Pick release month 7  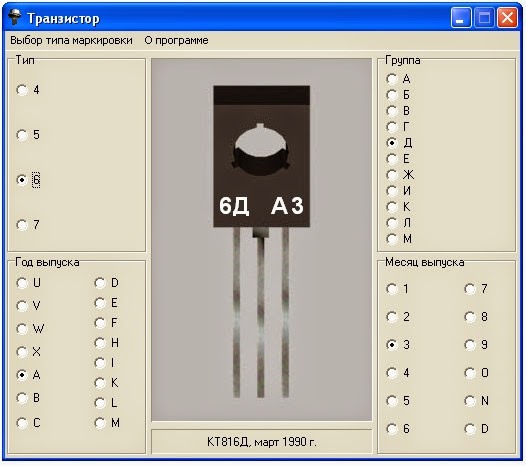470,289
